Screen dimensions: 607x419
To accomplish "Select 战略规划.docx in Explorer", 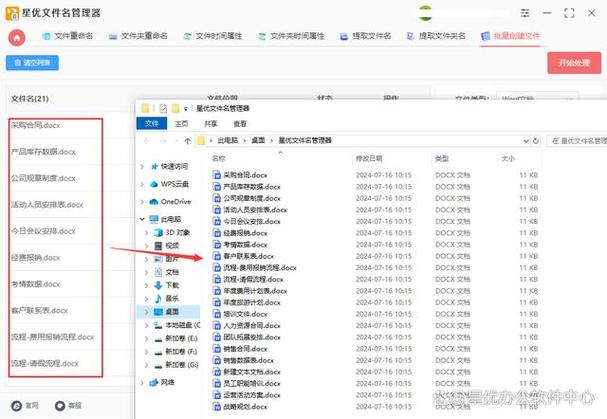I will [240, 407].
